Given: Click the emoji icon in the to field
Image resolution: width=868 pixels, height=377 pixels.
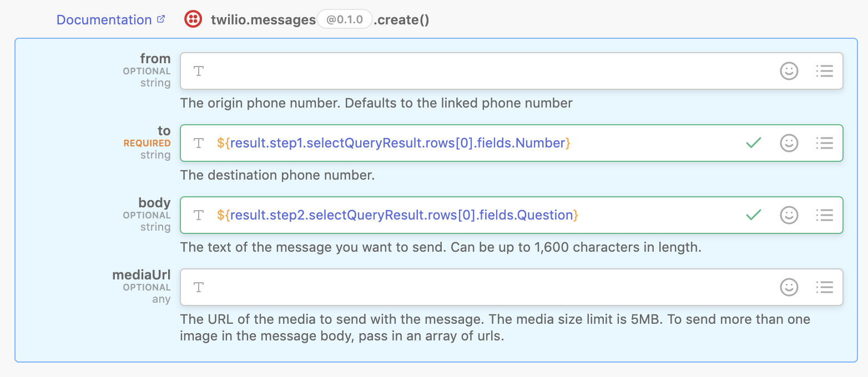Looking at the screenshot, I should 789,143.
